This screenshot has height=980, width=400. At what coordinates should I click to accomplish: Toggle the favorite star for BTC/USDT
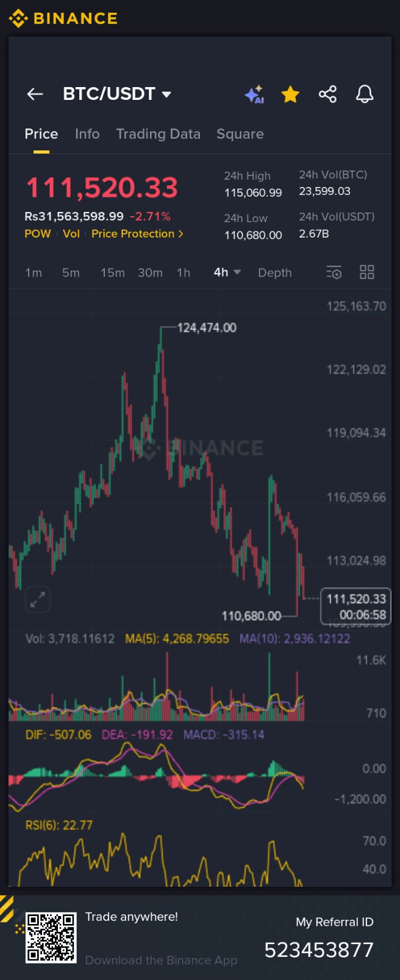pos(290,94)
